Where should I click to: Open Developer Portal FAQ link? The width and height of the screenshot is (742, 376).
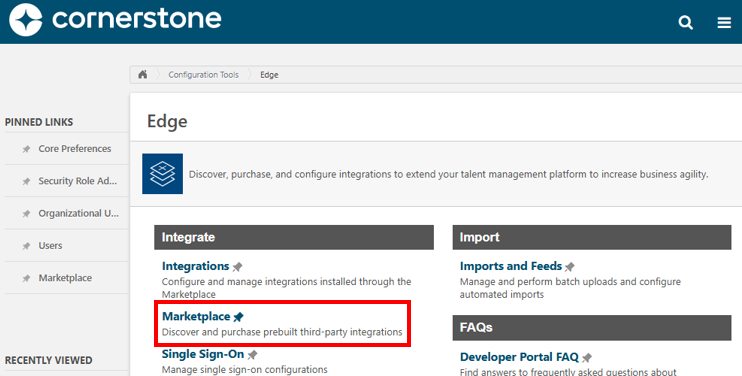tap(519, 357)
